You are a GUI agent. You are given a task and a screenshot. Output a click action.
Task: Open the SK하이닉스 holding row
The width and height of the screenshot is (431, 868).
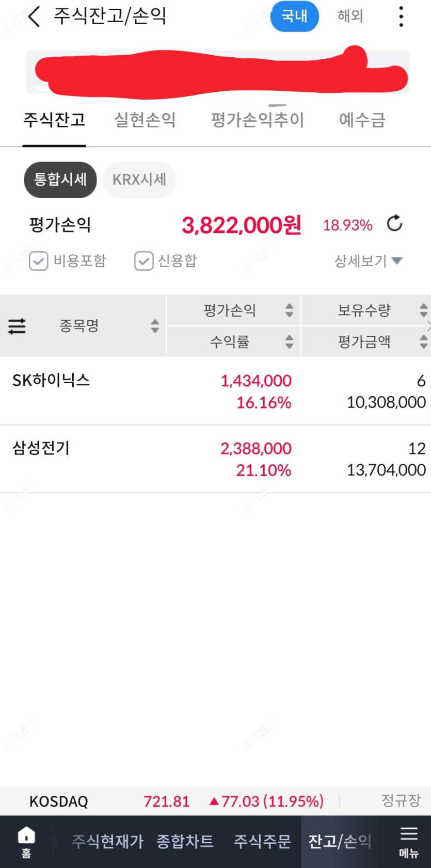(215, 391)
